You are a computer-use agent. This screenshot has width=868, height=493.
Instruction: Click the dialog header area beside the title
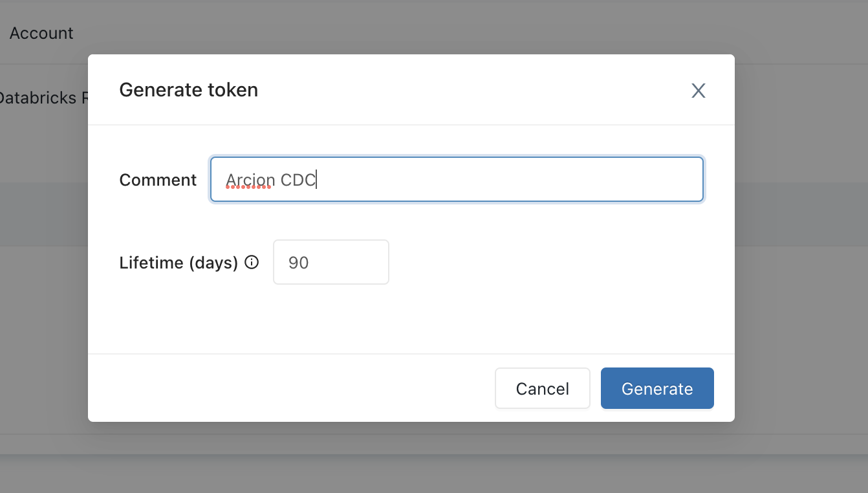[x=472, y=90]
